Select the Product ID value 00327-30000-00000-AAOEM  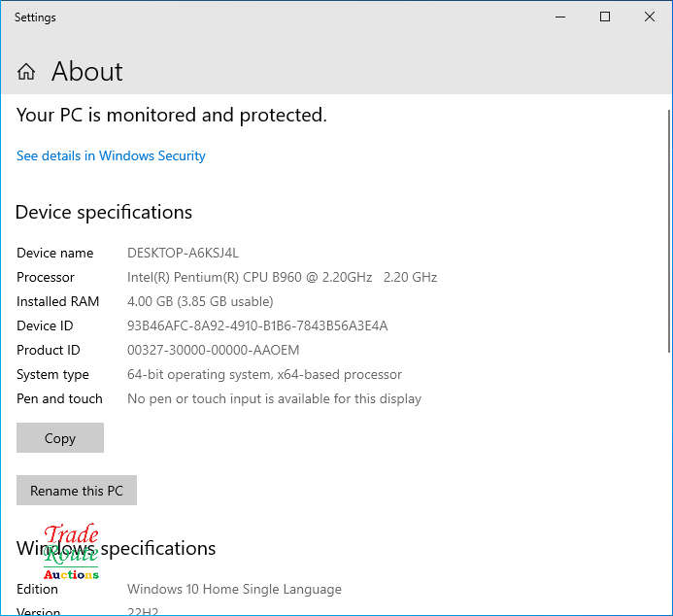point(213,351)
